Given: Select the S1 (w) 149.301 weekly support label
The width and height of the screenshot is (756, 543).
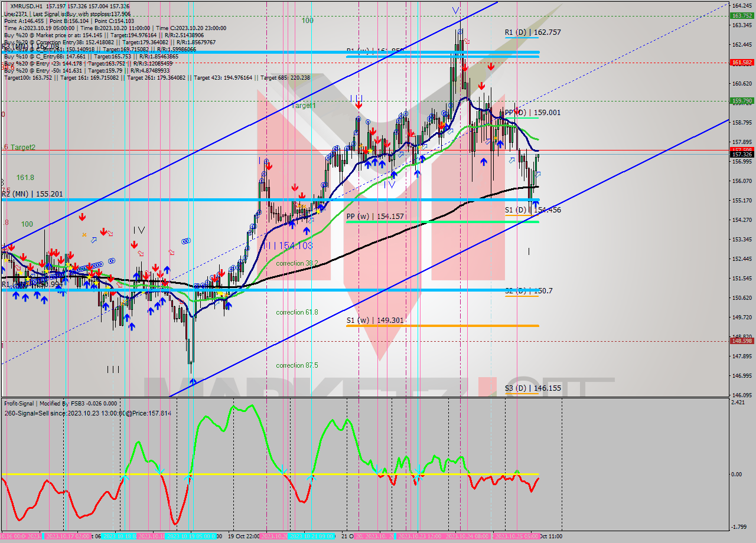Looking at the screenshot, I should (x=375, y=320).
